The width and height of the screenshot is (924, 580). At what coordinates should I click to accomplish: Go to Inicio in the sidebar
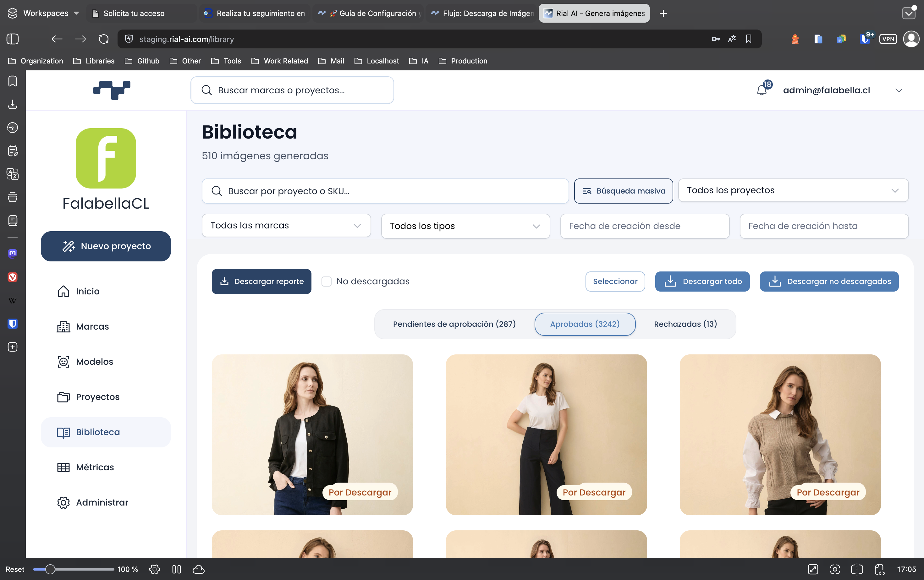[106, 292]
